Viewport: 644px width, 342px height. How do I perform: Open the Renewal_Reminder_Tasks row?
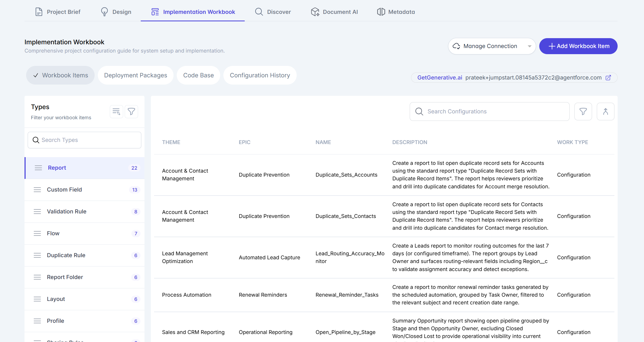click(384, 295)
